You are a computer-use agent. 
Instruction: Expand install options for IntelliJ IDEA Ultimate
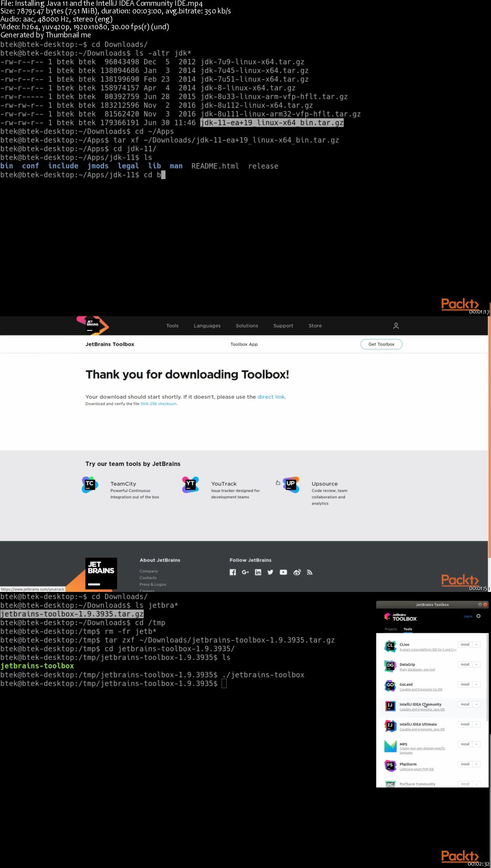[x=476, y=724]
